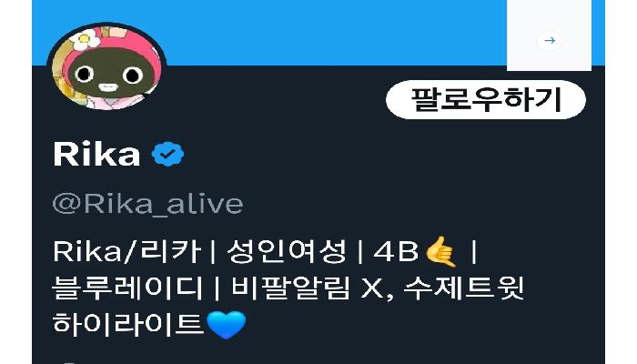The width and height of the screenshot is (637, 364).
Task: Click the 4B text in the bio
Action: click(x=396, y=251)
